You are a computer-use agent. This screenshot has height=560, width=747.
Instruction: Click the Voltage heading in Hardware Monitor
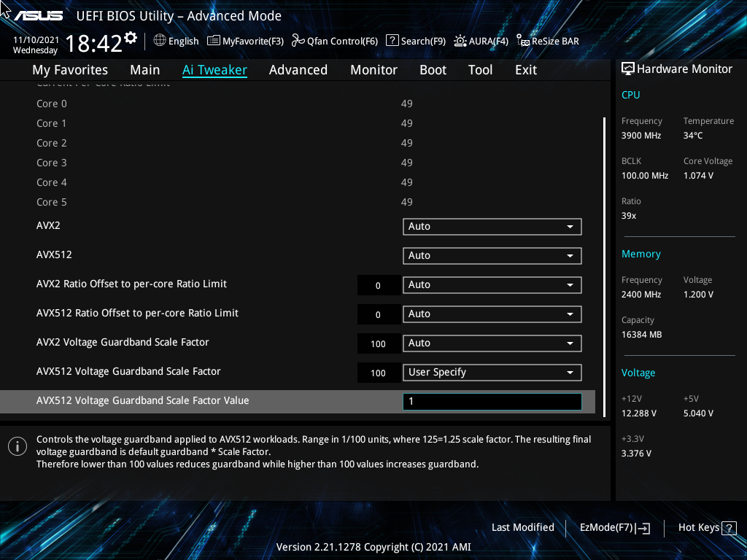pos(638,373)
